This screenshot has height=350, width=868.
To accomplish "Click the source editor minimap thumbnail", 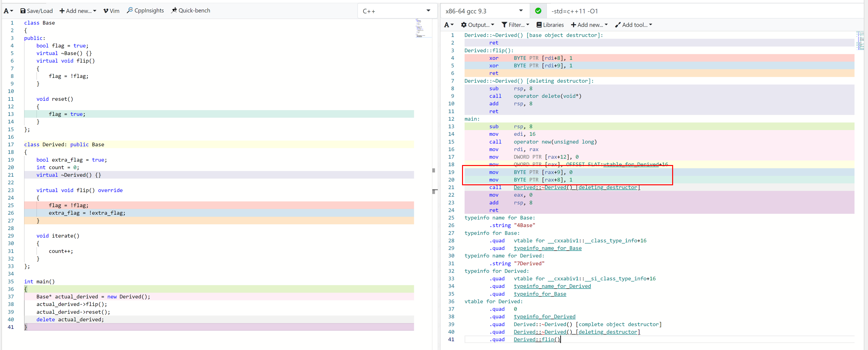I will click(x=420, y=28).
